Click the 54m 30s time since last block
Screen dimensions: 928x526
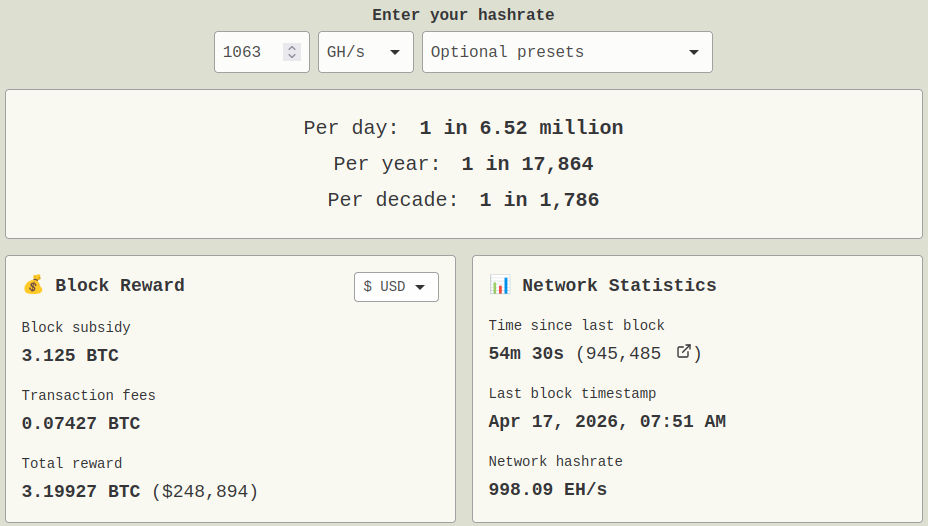pos(526,354)
